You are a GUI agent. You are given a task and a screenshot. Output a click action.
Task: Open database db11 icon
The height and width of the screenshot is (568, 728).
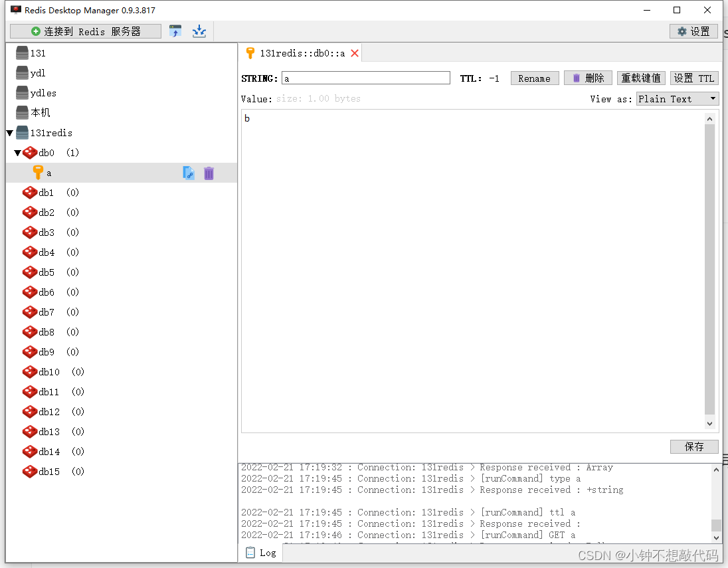30,392
